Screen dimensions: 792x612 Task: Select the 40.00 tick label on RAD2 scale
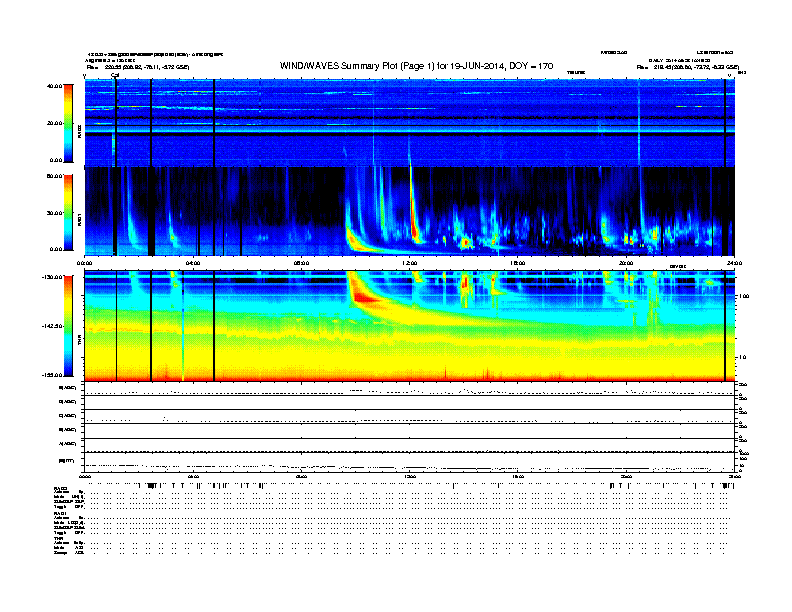(54, 86)
